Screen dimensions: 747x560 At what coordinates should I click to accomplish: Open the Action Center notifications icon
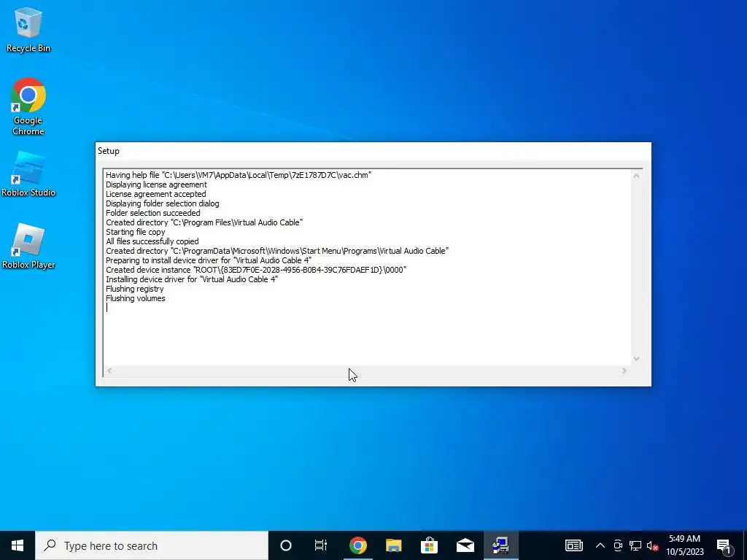tap(724, 545)
